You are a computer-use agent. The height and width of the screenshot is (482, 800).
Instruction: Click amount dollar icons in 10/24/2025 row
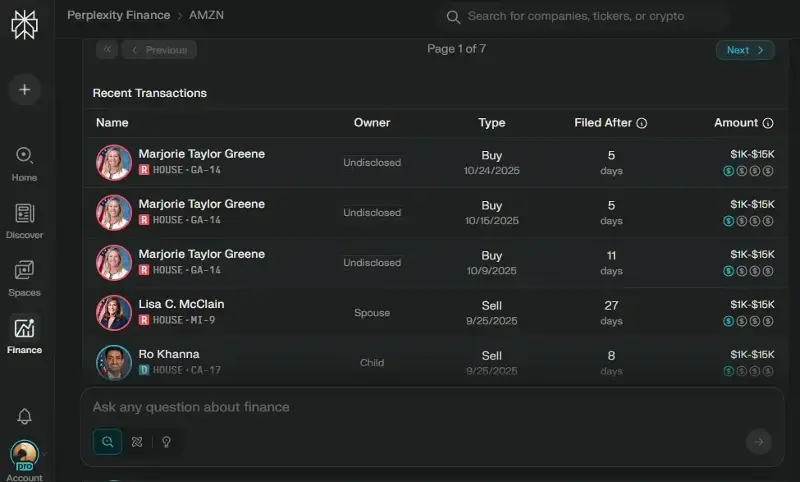pyautogui.click(x=748, y=171)
